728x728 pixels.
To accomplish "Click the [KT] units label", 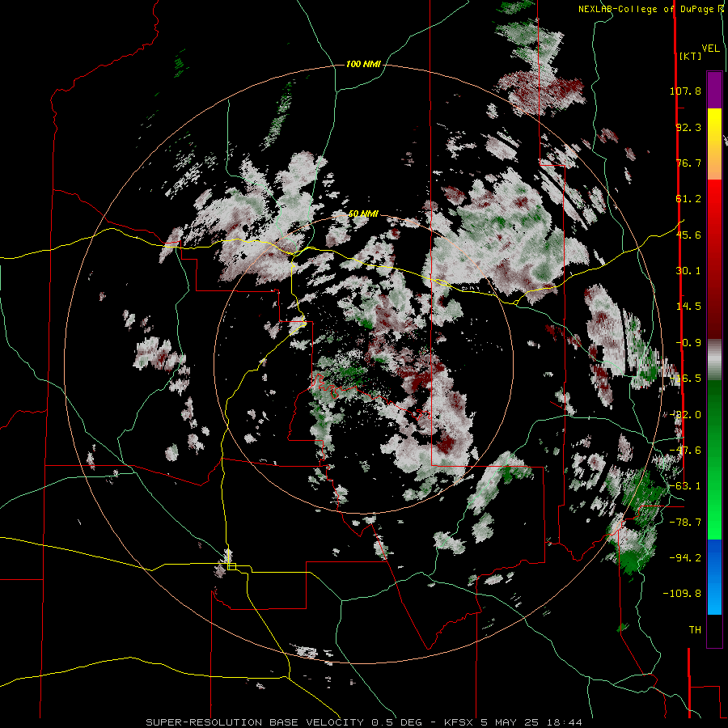I will coord(690,56).
